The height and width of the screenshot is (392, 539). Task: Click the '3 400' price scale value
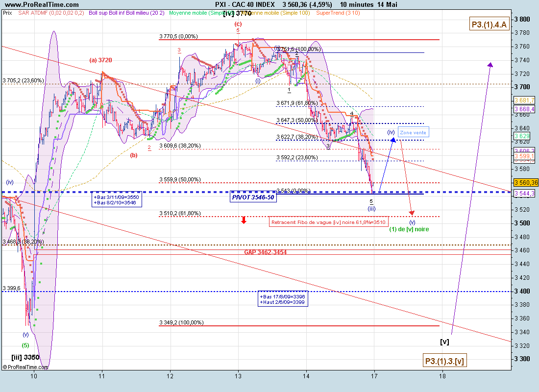click(x=522, y=291)
